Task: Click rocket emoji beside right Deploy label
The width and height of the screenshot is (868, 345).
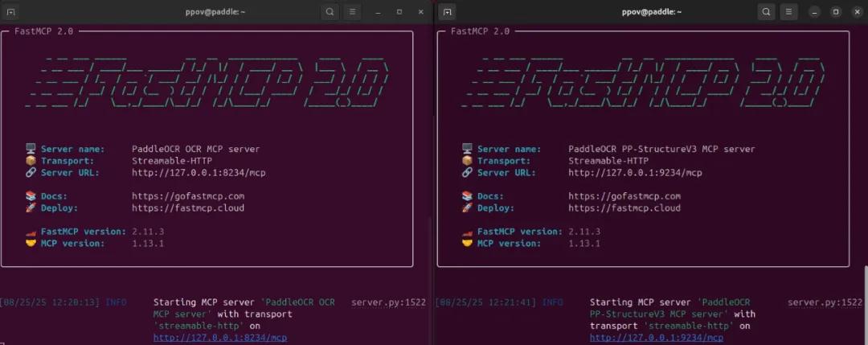Action: (x=467, y=208)
